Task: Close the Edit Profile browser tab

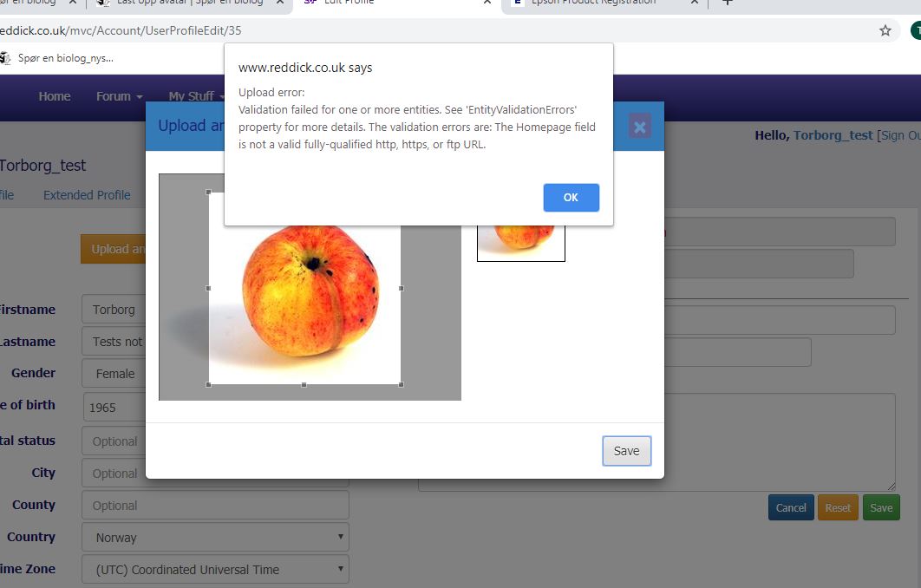Action: [487, 3]
